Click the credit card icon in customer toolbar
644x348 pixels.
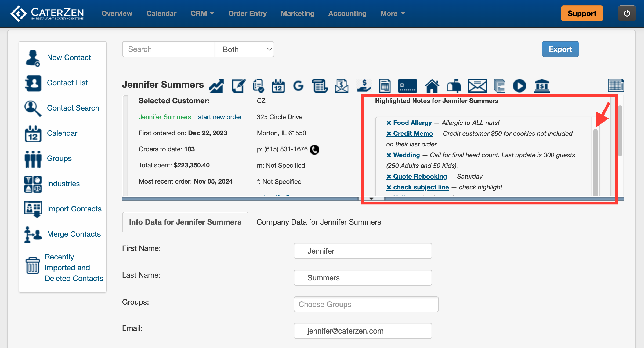click(x=407, y=86)
